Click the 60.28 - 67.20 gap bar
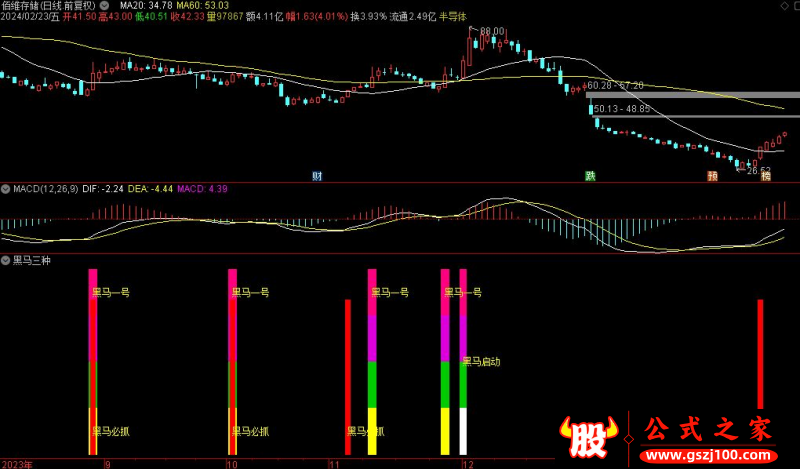Screen dimensions: 800x469 click(690, 94)
